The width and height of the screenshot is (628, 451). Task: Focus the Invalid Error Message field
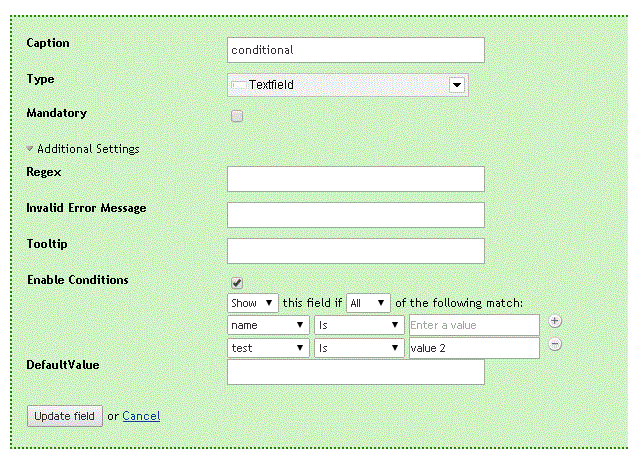click(x=355, y=215)
